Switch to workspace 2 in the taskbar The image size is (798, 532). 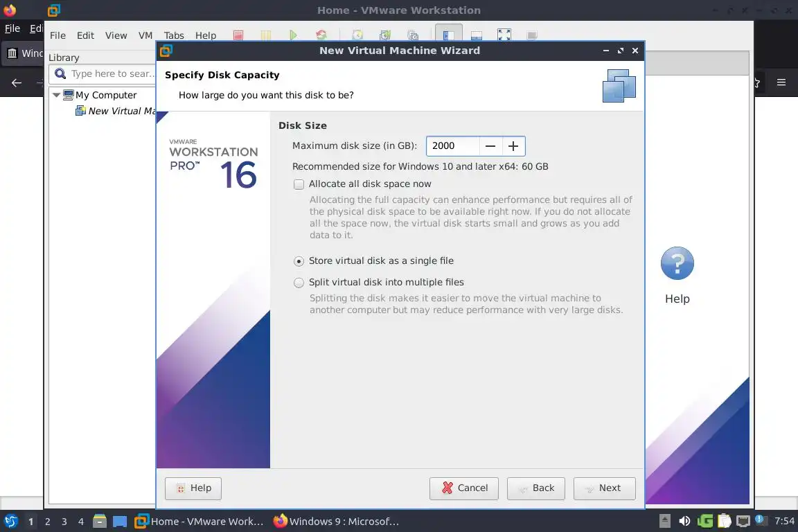coord(47,522)
